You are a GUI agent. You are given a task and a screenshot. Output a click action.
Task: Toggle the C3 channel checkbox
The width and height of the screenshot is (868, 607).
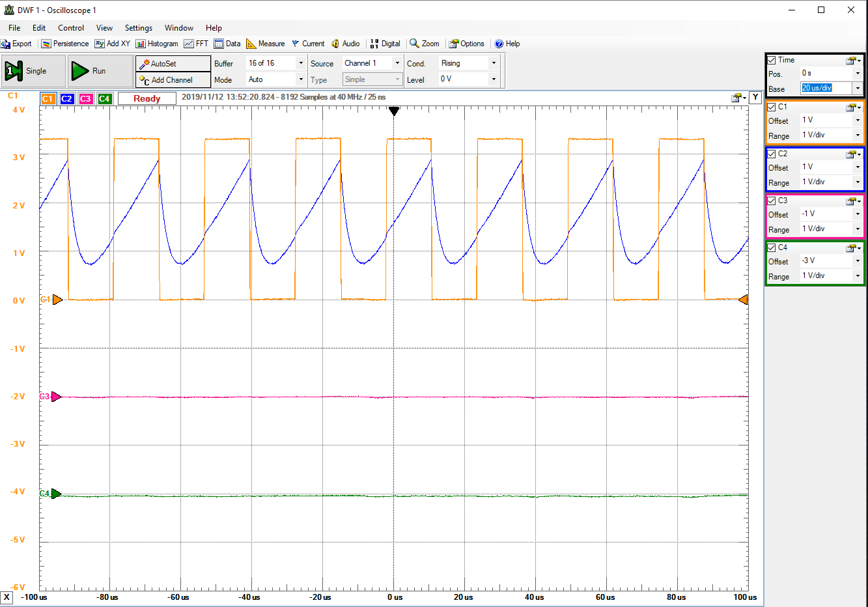[772, 201]
